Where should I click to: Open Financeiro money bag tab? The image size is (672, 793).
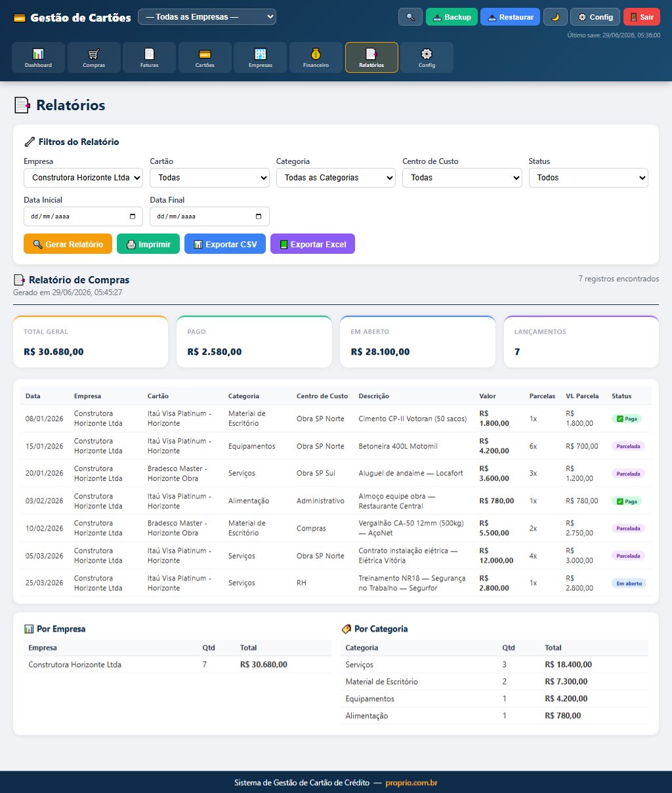(316, 58)
